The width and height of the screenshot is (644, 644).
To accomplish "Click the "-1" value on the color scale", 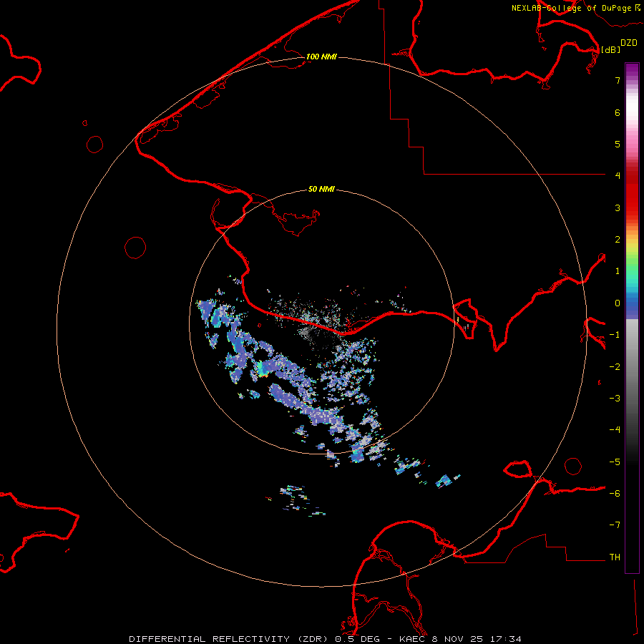I will pos(615,335).
